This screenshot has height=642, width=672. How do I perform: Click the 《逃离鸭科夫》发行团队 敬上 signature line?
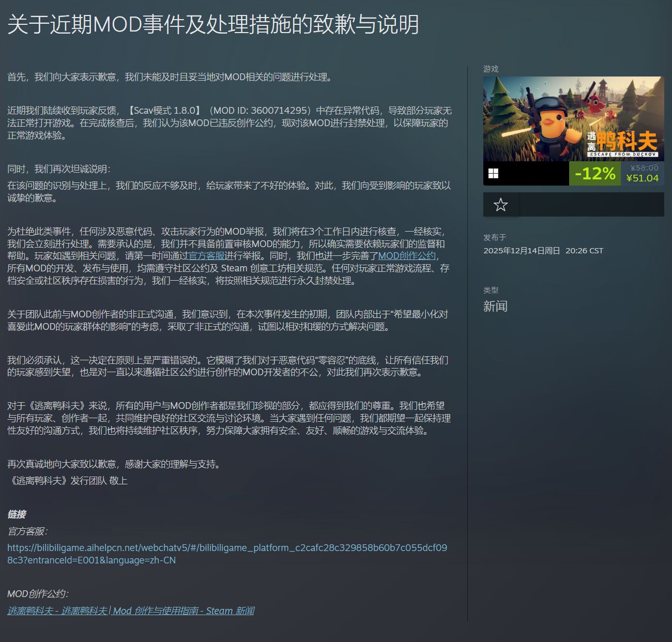(x=67, y=481)
